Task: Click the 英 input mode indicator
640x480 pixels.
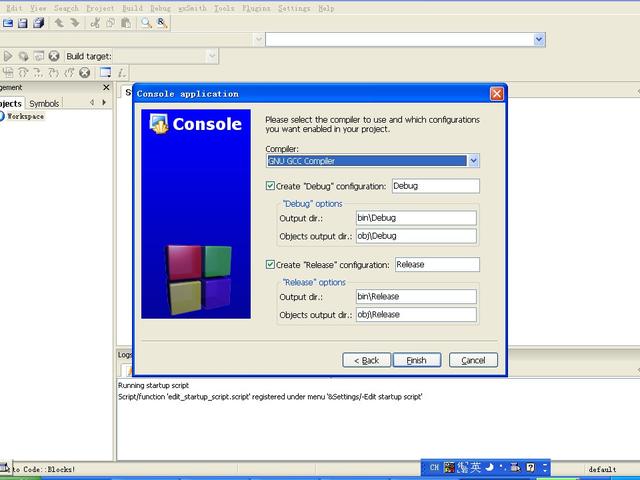Action: pos(475,467)
